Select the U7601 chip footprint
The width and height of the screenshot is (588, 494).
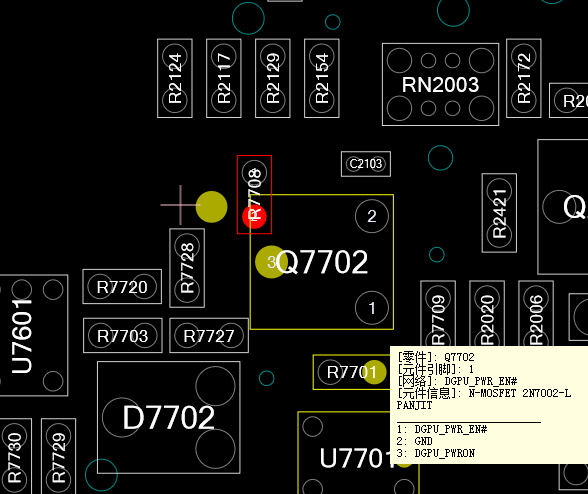(x=34, y=335)
